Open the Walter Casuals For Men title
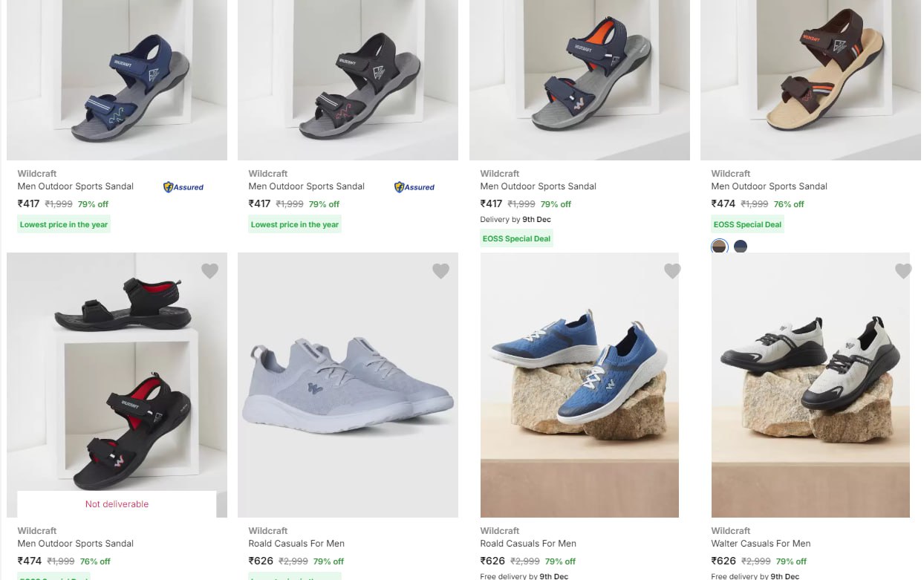 pos(761,544)
